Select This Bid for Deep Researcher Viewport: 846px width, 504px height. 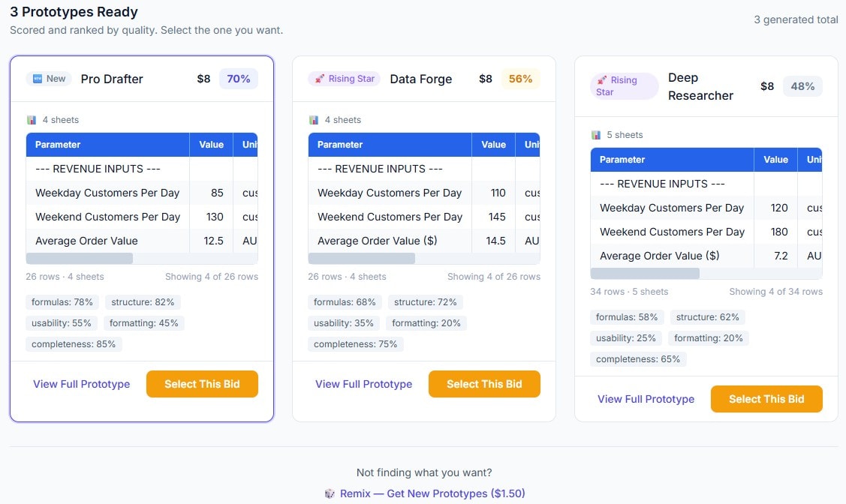[x=766, y=399]
